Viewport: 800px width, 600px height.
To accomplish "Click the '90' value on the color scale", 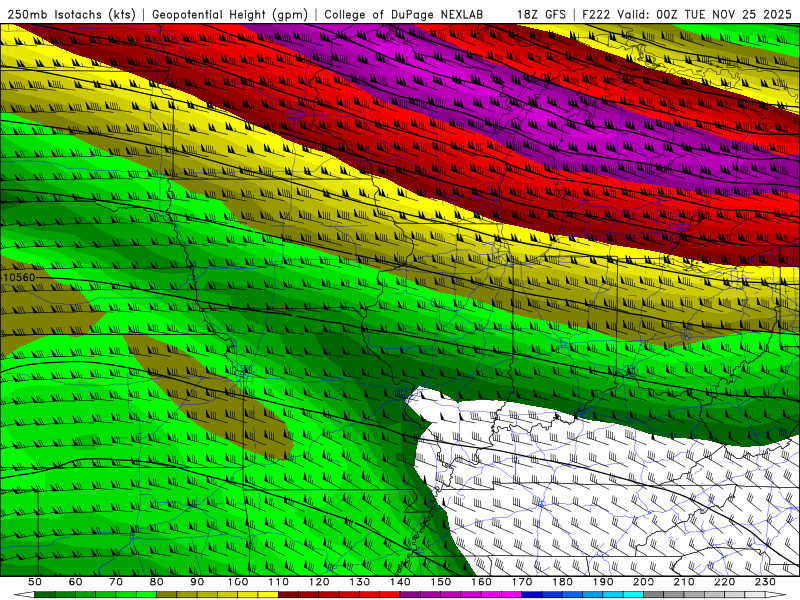I will tap(197, 582).
